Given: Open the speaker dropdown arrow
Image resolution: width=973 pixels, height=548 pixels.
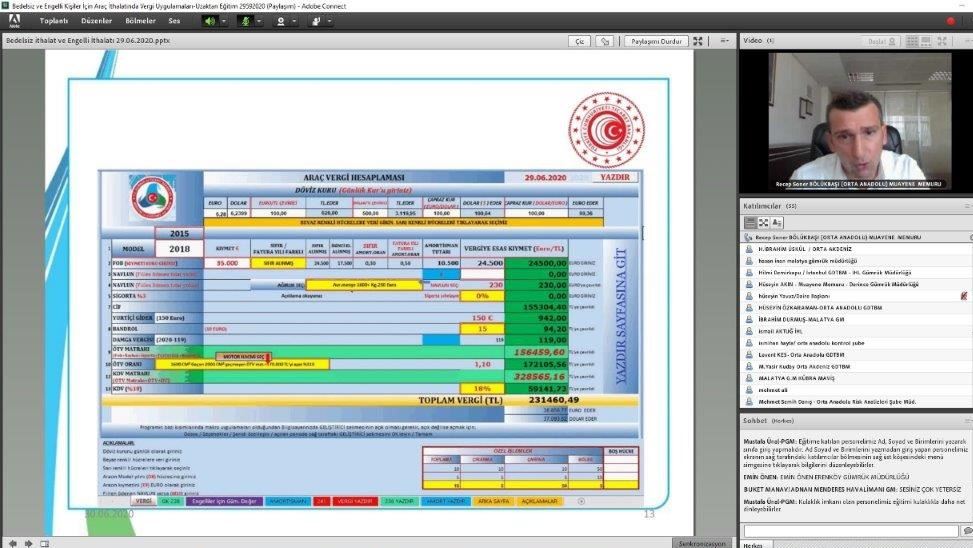Looking at the screenshot, I should coord(225,20).
